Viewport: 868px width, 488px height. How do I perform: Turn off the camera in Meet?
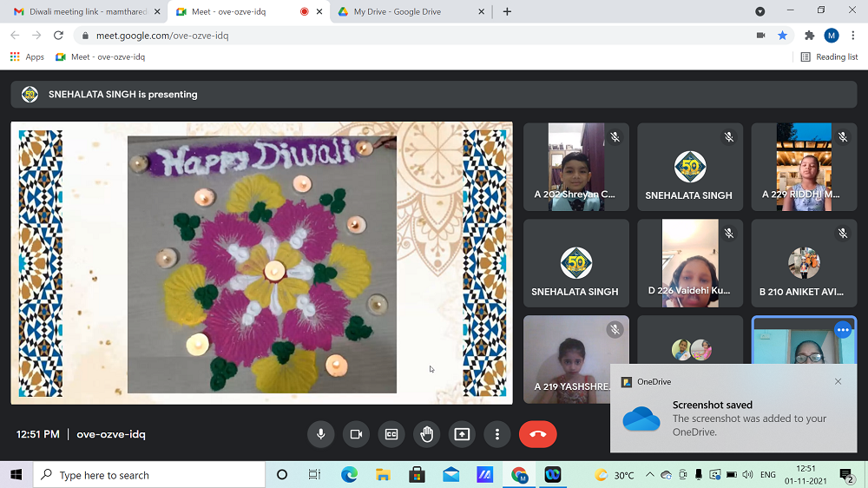click(356, 434)
